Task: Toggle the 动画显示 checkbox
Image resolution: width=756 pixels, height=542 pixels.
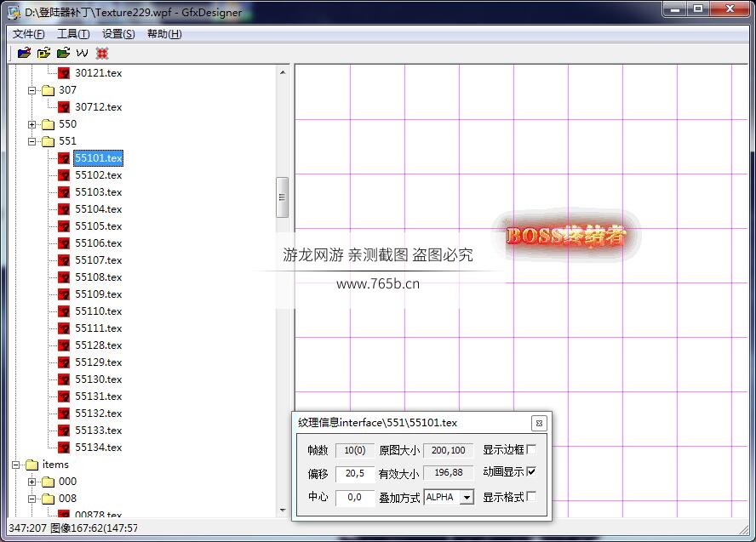Action: click(x=531, y=471)
